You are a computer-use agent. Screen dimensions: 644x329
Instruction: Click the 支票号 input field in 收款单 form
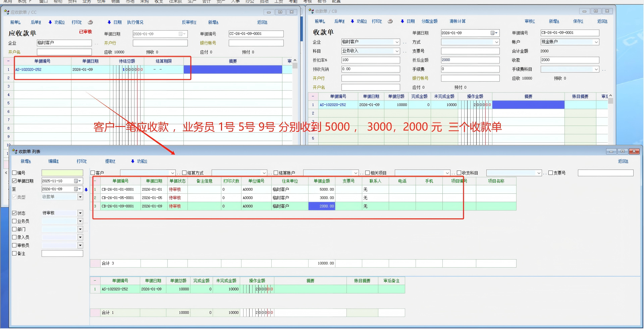point(470,51)
